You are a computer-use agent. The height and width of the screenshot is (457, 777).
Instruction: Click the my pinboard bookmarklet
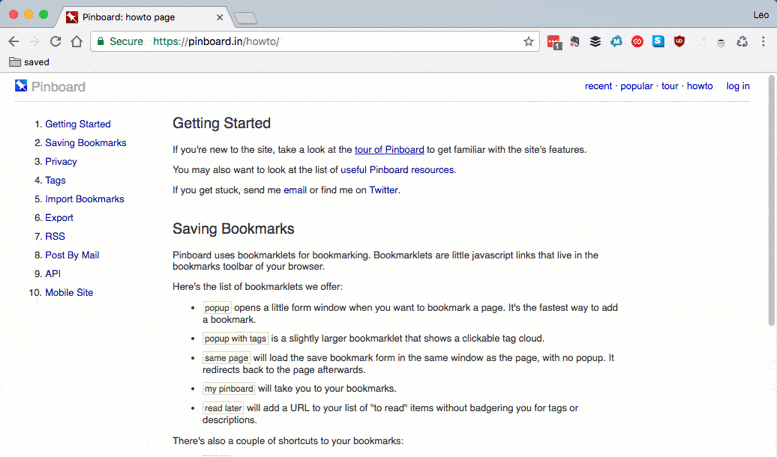coord(228,389)
